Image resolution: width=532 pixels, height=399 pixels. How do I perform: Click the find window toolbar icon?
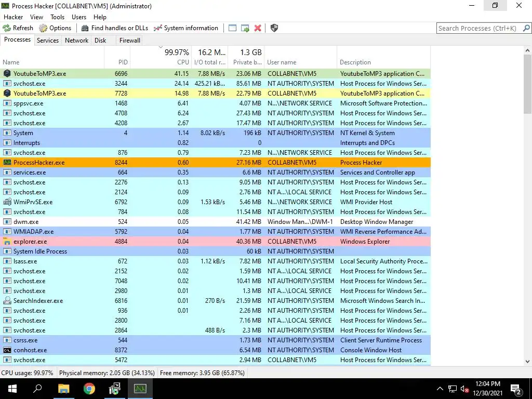tap(232, 28)
